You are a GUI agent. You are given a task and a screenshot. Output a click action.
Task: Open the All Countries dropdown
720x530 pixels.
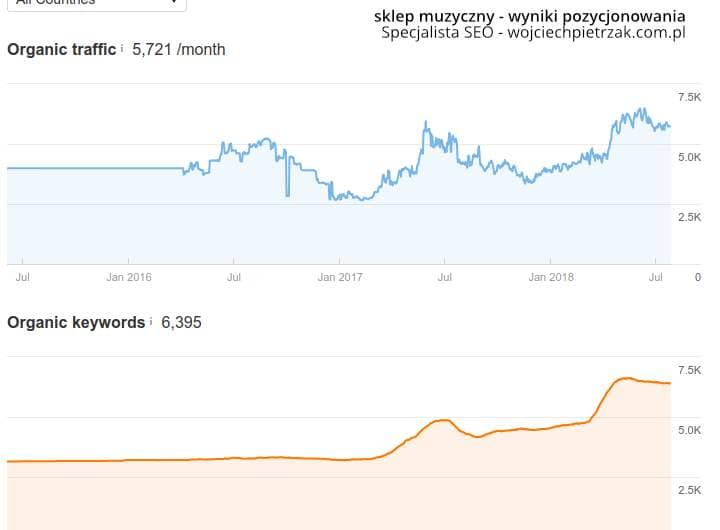point(97,4)
